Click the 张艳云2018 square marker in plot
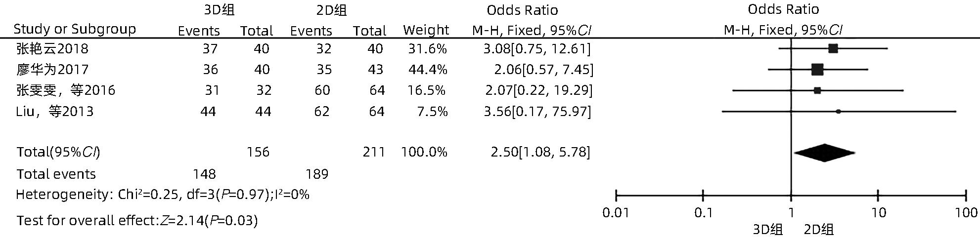The width and height of the screenshot is (980, 237). point(833,48)
